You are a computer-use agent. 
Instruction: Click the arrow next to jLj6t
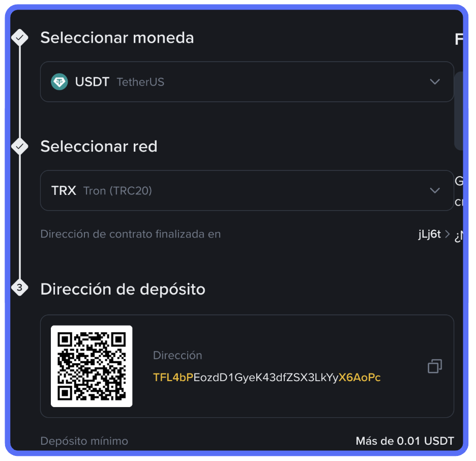(x=447, y=234)
